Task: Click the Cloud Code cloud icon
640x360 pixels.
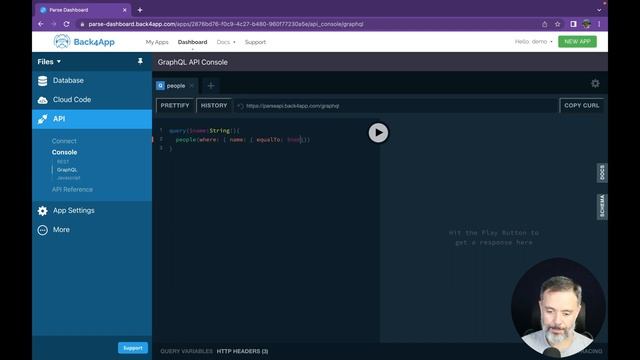Action: point(42,100)
